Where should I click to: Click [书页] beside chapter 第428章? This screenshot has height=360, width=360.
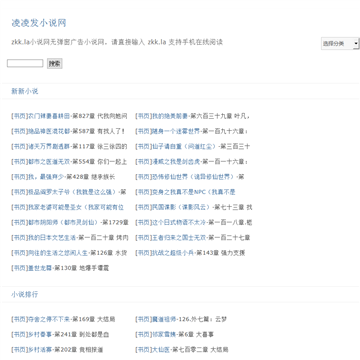[x=19, y=177]
